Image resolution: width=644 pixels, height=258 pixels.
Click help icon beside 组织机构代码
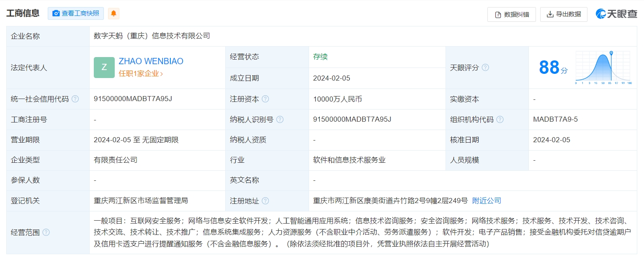500,120
